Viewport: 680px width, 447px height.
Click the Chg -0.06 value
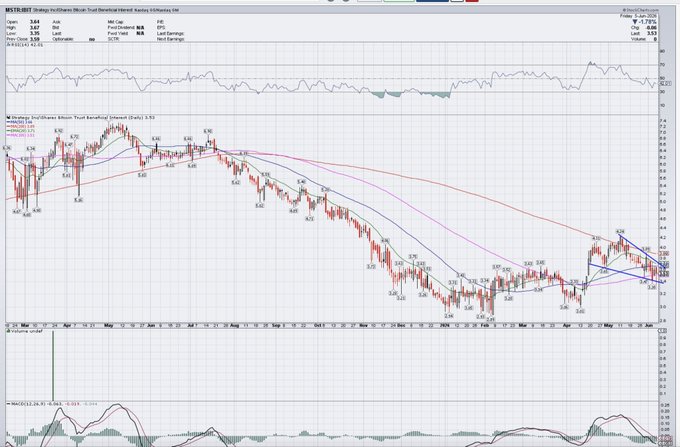tap(651, 27)
